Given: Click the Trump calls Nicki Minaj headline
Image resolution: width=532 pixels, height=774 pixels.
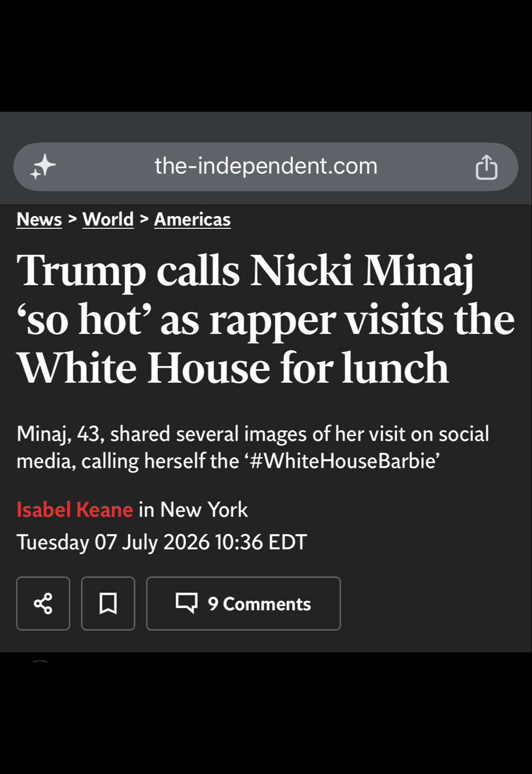Looking at the screenshot, I should point(266,319).
